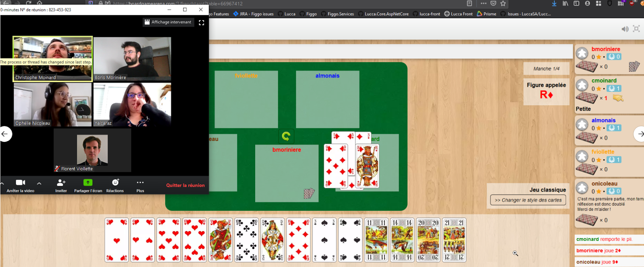The width and height of the screenshot is (644, 267).
Task: Click the green Partager l'écran icon
Action: [x=88, y=183]
